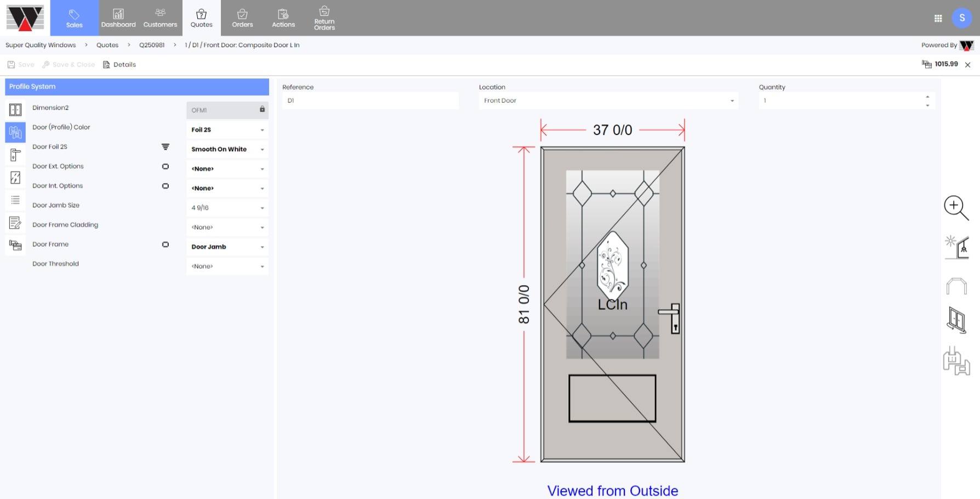
Task: Click the price breakdown icon beside 1015.99
Action: (927, 65)
